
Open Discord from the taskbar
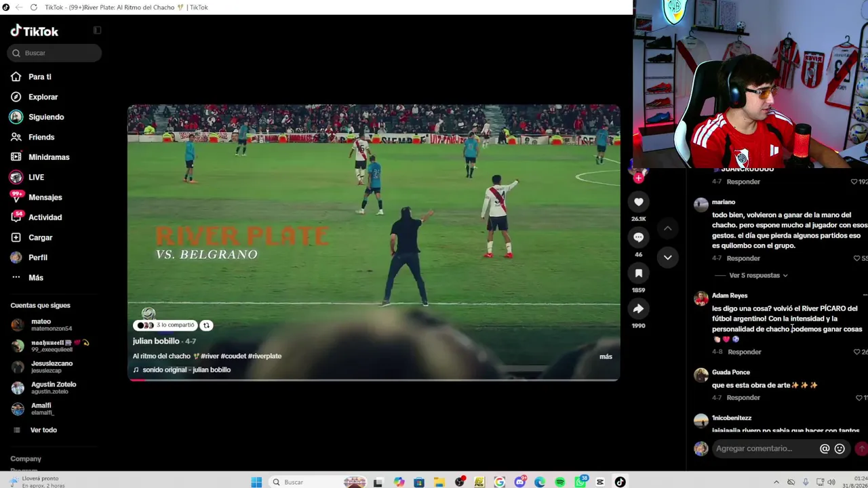tap(520, 482)
